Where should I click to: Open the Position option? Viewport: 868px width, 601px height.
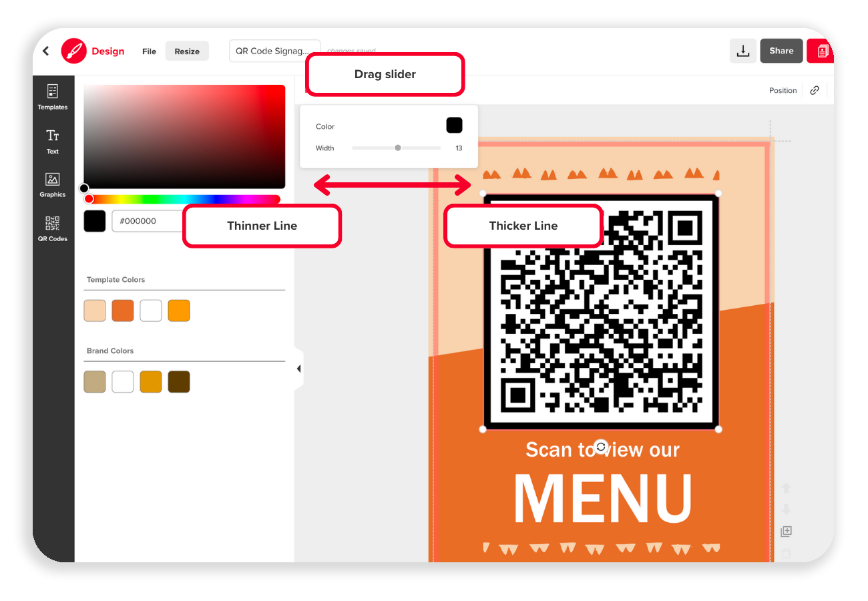click(x=783, y=90)
